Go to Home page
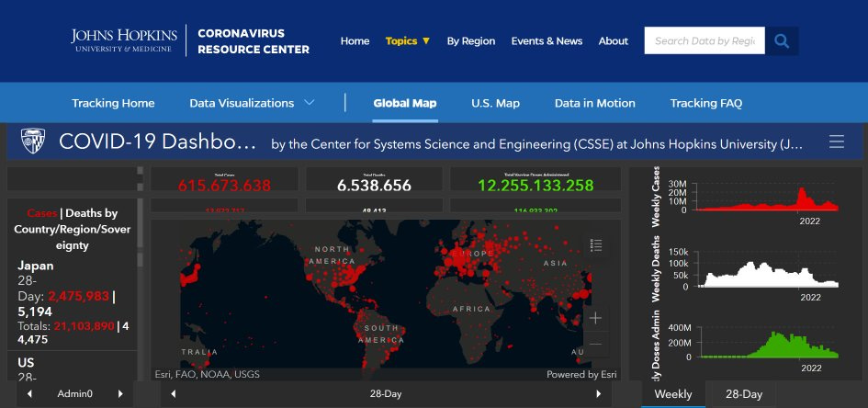 (x=355, y=41)
